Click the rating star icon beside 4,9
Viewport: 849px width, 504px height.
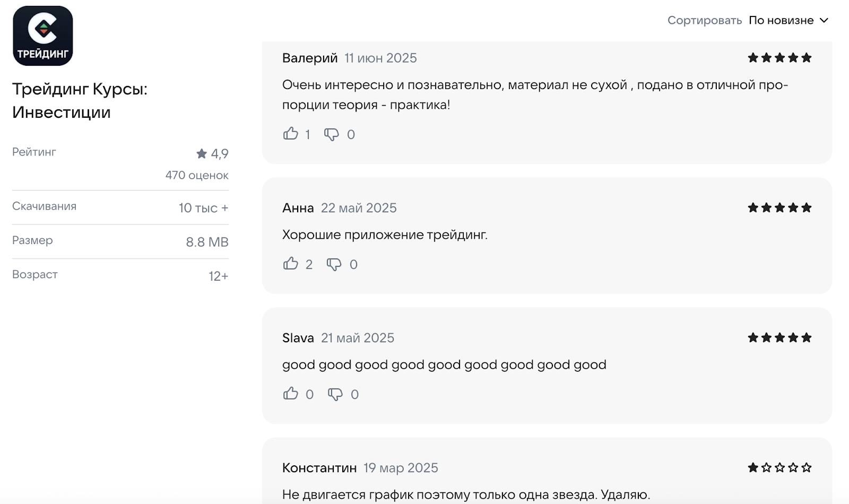202,154
